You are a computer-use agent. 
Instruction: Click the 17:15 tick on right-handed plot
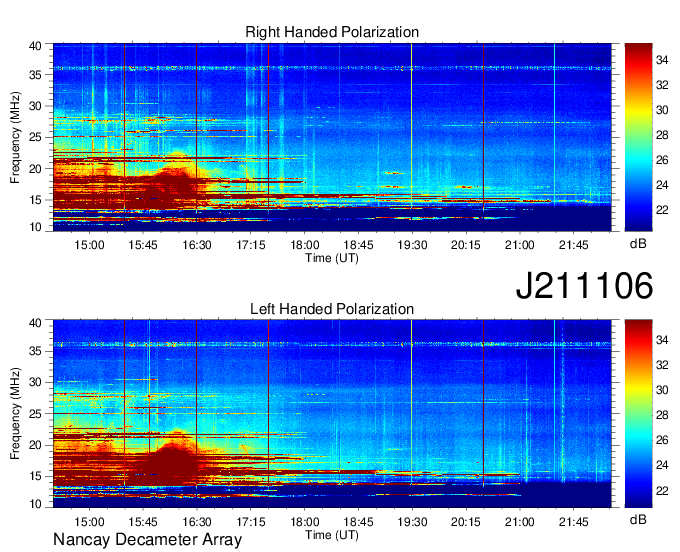point(251,245)
